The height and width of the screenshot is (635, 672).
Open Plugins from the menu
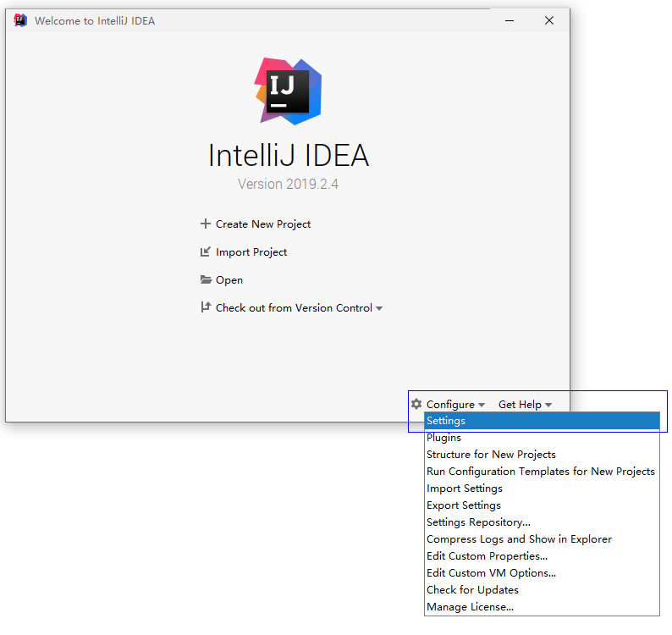coord(542,438)
